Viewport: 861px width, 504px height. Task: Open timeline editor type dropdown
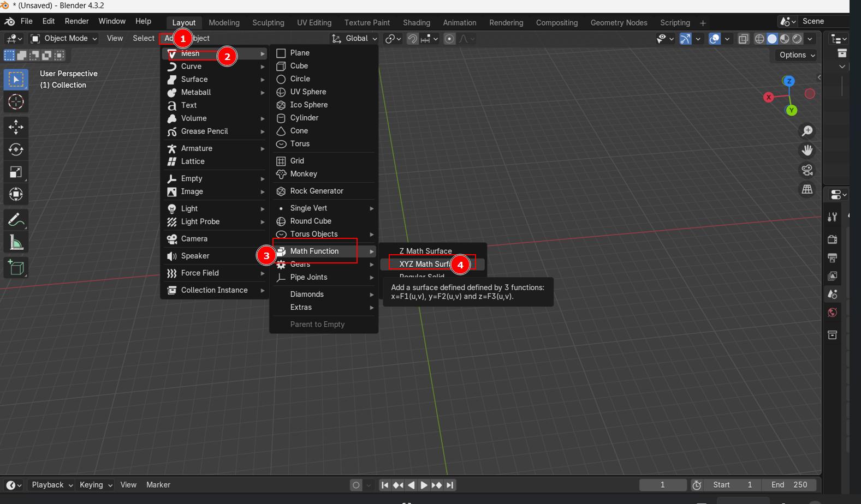point(14,485)
